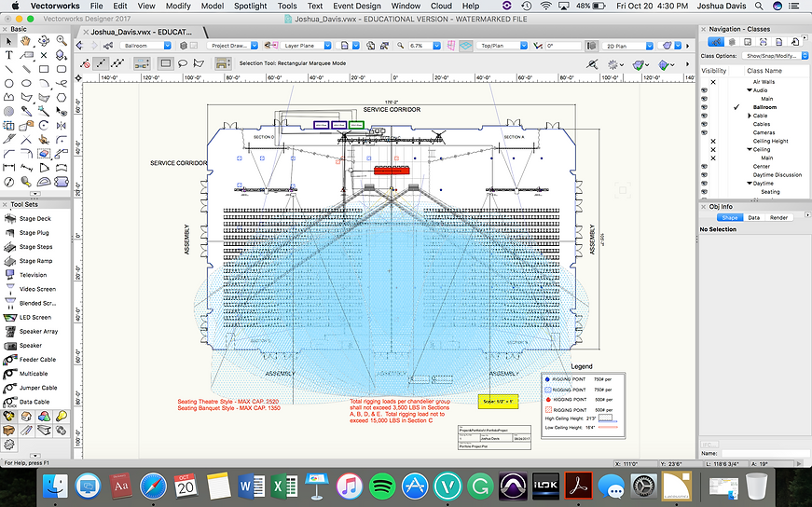812x507 pixels.
Task: Choose the Stage Deck tool
Action: (34, 218)
